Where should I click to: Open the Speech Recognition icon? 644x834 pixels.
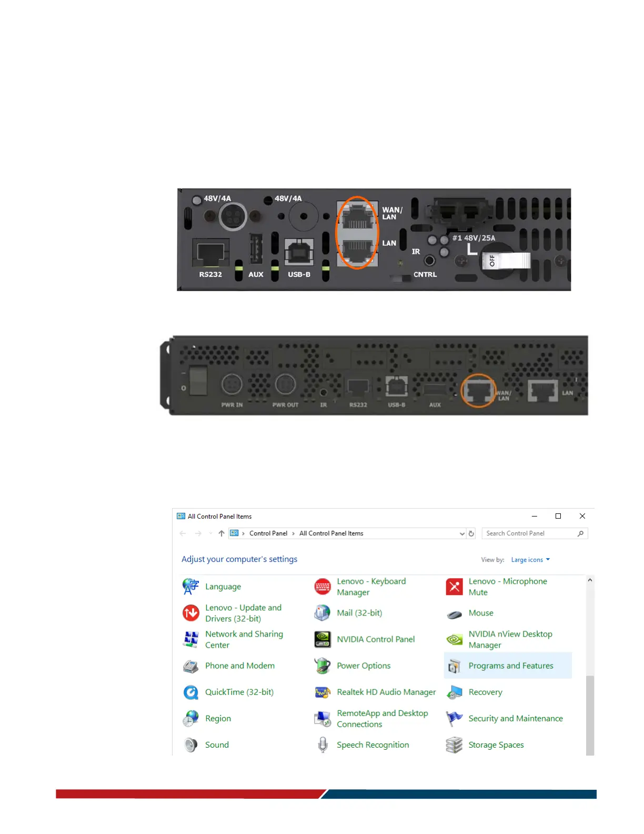click(x=322, y=745)
